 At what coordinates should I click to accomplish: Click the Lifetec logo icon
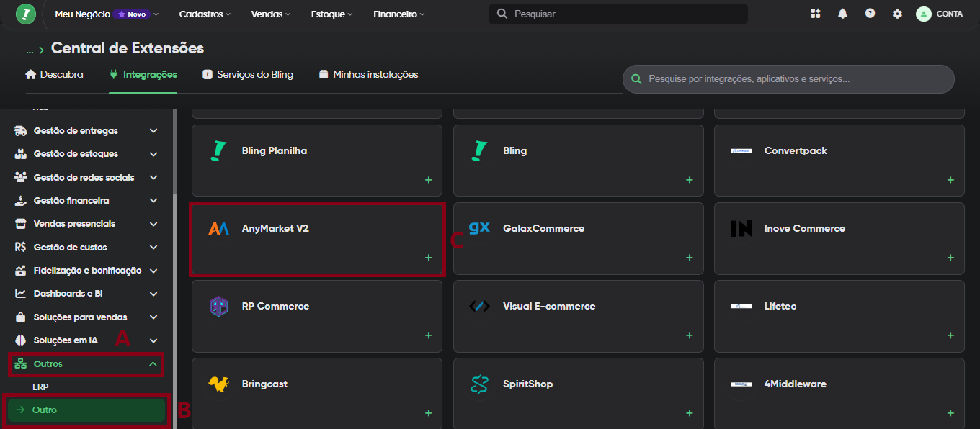tap(741, 306)
